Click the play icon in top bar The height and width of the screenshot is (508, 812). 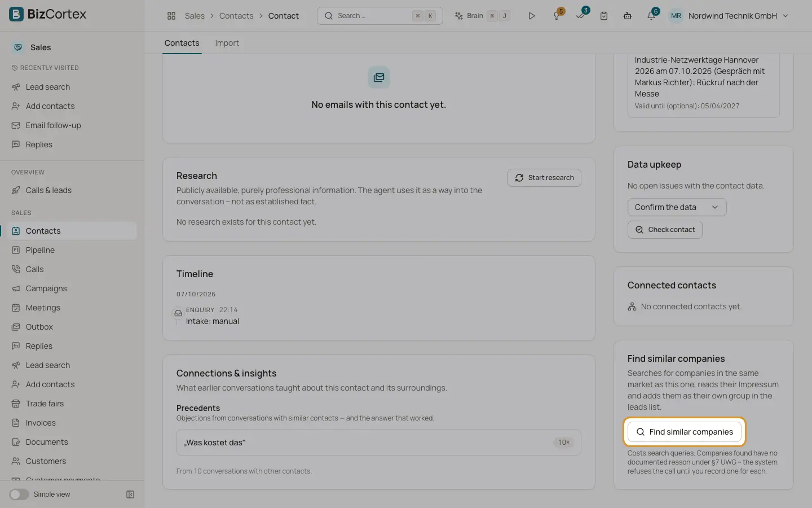pos(531,16)
